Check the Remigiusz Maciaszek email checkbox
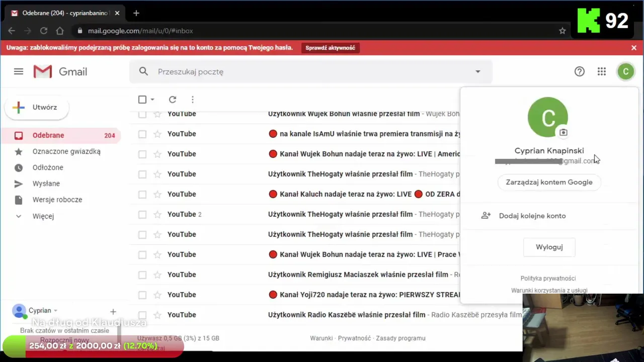Viewport: 644px width, 362px height. point(142,275)
